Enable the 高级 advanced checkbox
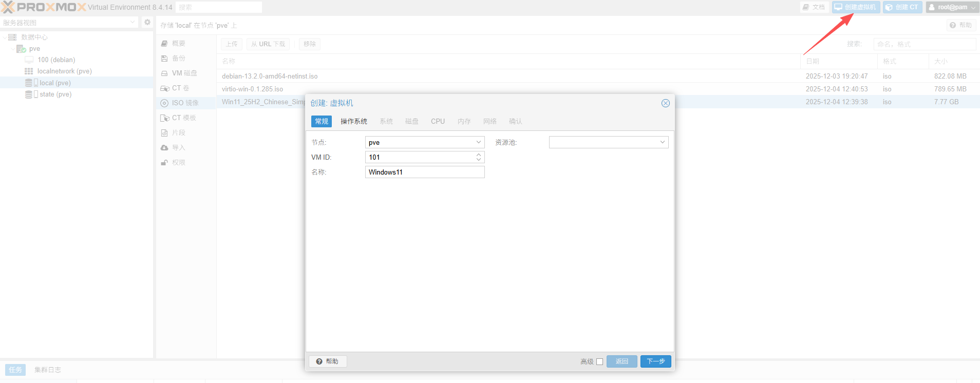Screen dimensions: 980x383 pos(599,361)
